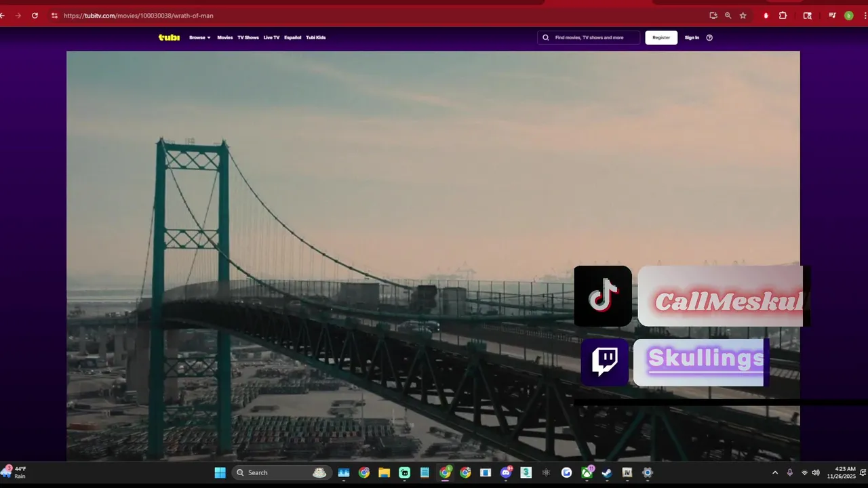Click the tab search icon in Chrome toolbar
The width and height of the screenshot is (868, 488).
pyautogui.click(x=807, y=16)
